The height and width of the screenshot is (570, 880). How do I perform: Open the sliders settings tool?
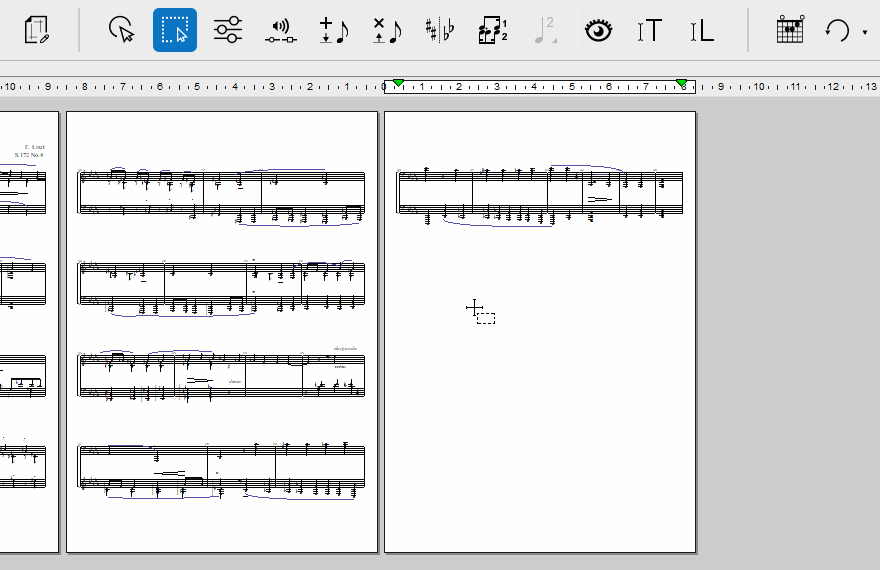click(228, 30)
